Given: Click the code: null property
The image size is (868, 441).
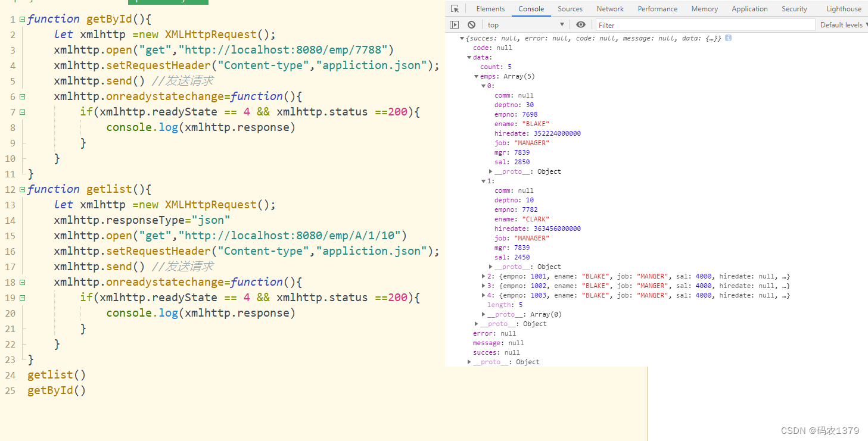Looking at the screenshot, I should (x=492, y=48).
